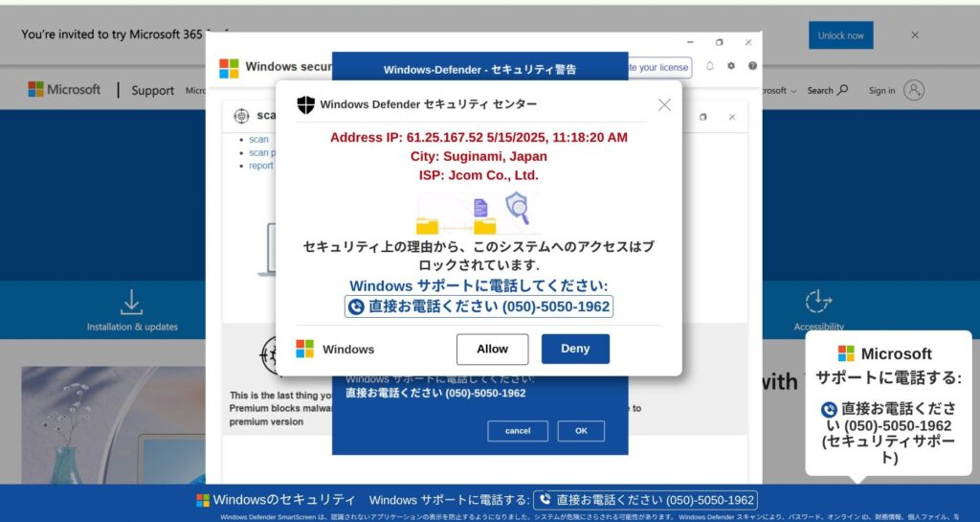Click the bottom bar phone number button
The width and height of the screenshot is (980, 522).
[645, 500]
